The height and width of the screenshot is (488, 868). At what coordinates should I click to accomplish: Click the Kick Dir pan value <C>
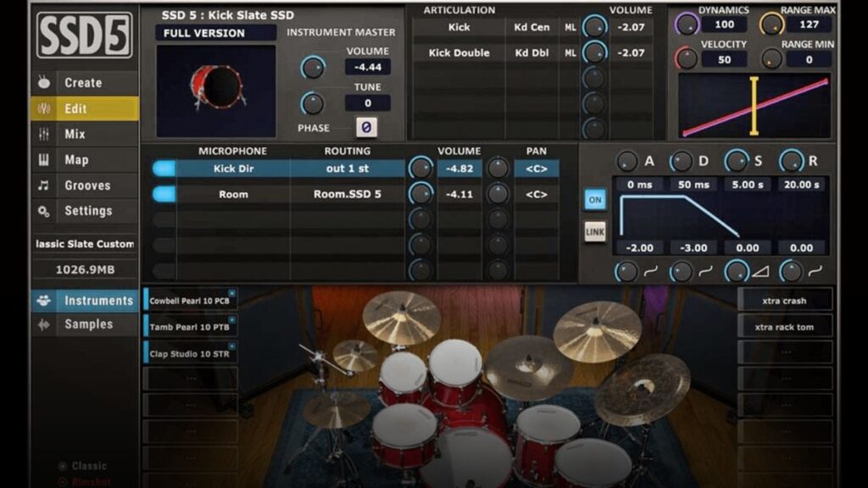536,169
